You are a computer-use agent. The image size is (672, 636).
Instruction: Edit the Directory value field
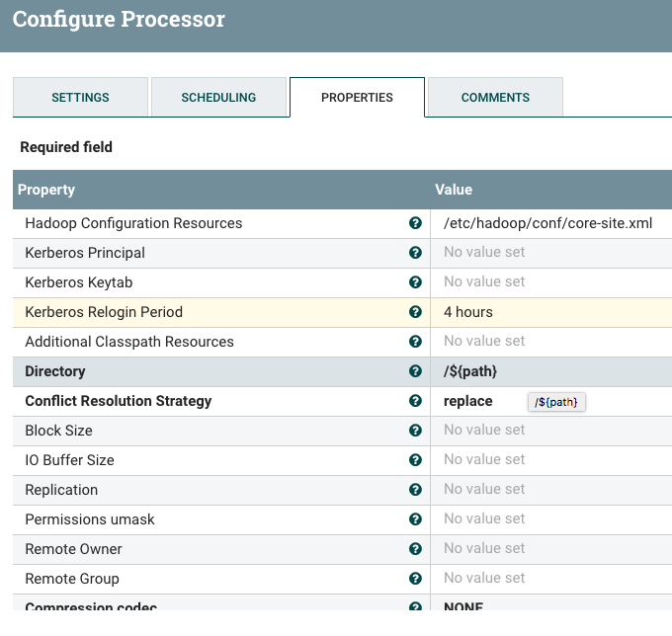tap(470, 371)
